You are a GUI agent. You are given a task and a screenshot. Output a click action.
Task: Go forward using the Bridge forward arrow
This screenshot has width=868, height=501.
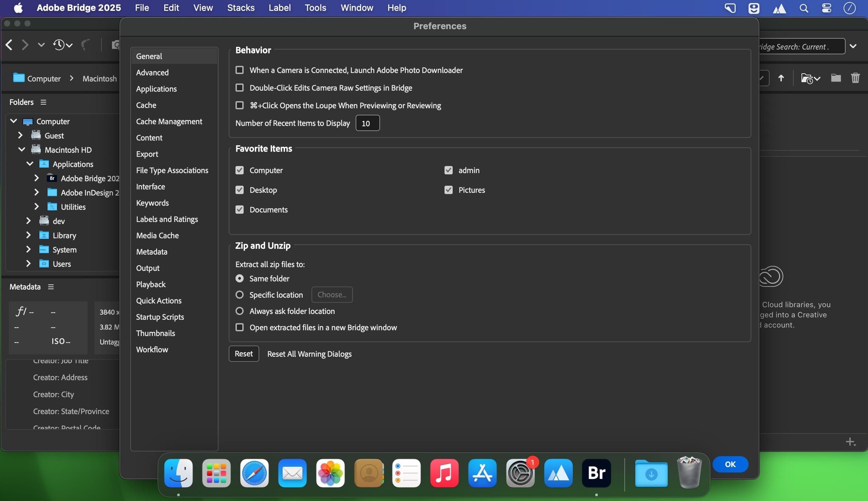pos(25,45)
